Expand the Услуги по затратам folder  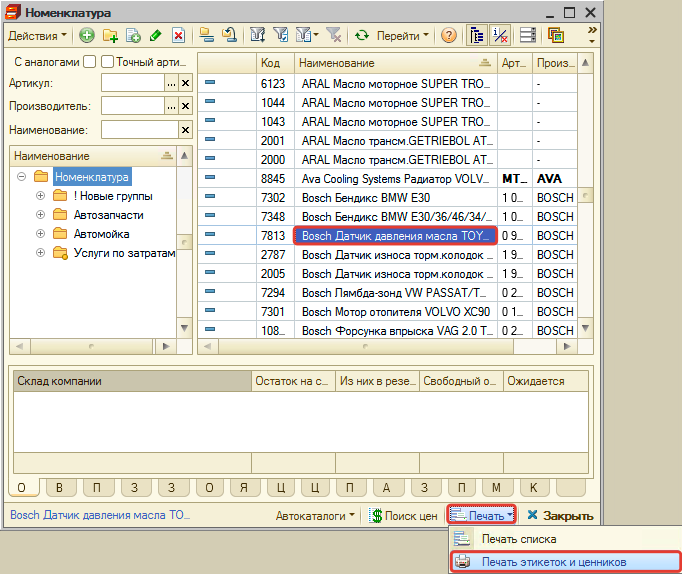pyautogui.click(x=40, y=252)
